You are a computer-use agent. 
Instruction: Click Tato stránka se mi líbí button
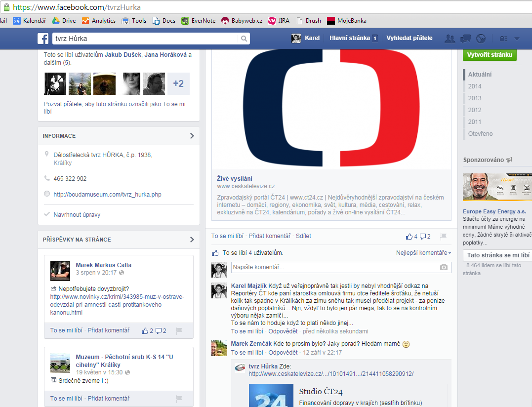[498, 255]
